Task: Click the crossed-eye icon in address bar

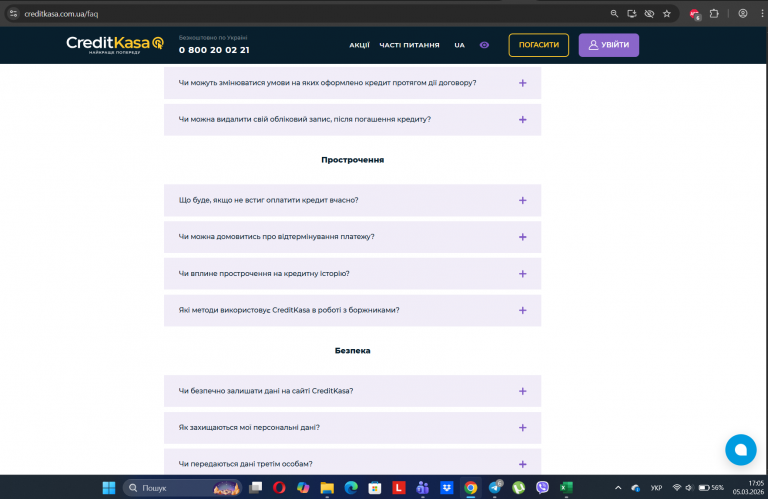Action: [649, 14]
